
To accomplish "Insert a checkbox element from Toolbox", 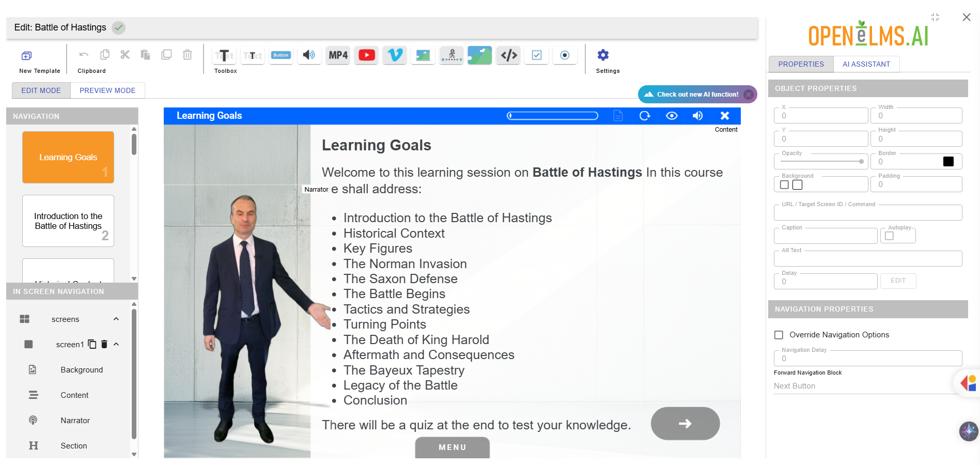I will tap(537, 55).
